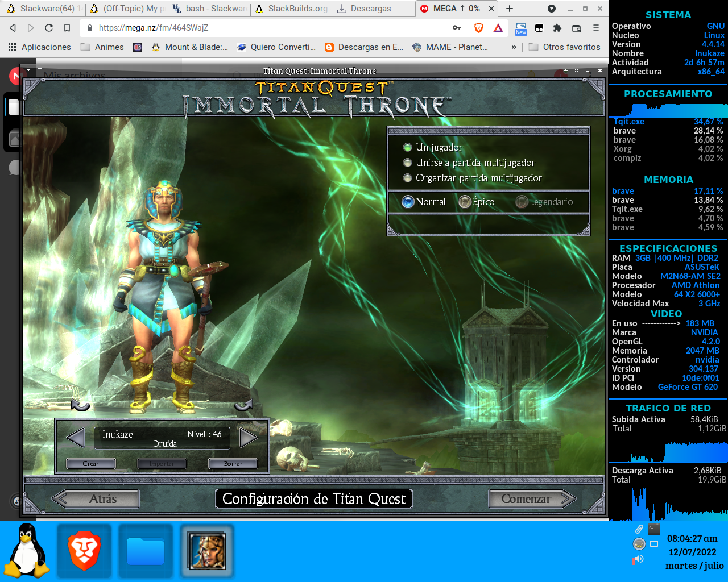Open Brave Shields lion icon
The width and height of the screenshot is (728, 582).
pyautogui.click(x=479, y=28)
